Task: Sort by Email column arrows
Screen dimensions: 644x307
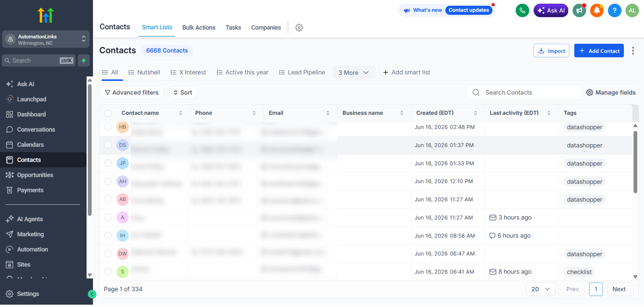Action: tap(328, 113)
